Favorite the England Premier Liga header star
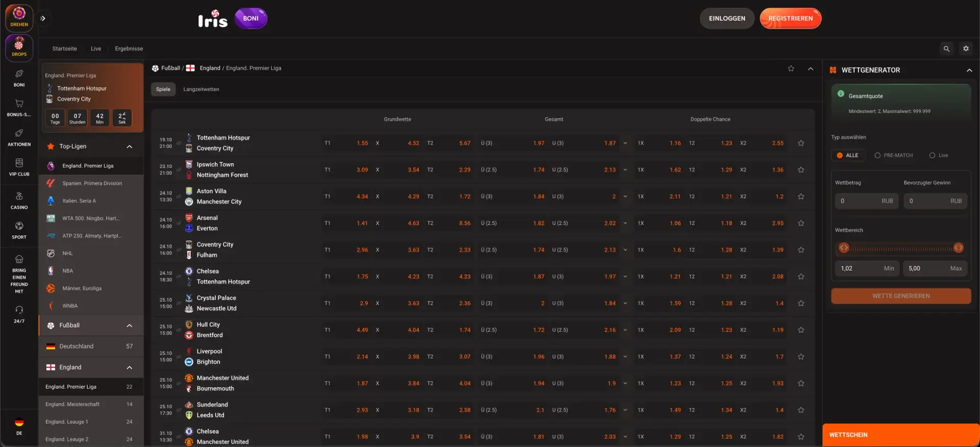 click(x=791, y=68)
